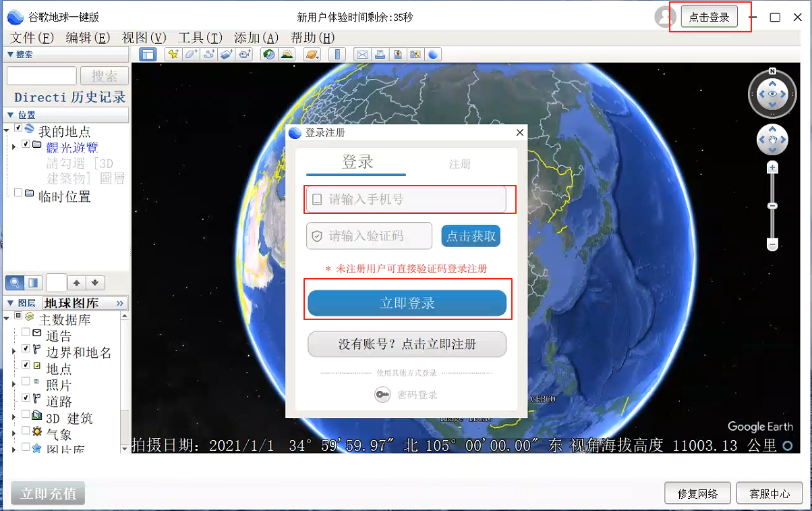Click the 点击登录 button
812x511 pixels.
(x=709, y=18)
